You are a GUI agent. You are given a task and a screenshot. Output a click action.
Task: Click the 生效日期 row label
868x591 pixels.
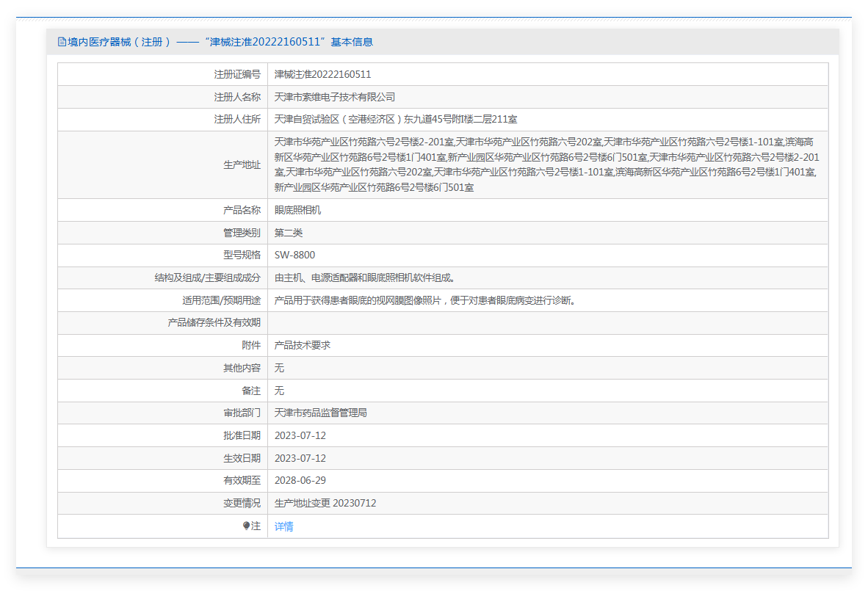242,458
